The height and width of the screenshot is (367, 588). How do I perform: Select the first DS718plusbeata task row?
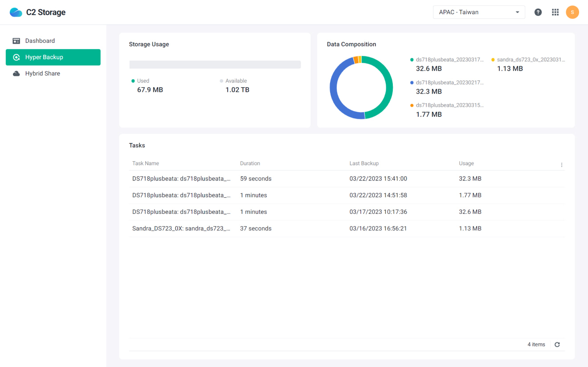coord(181,178)
